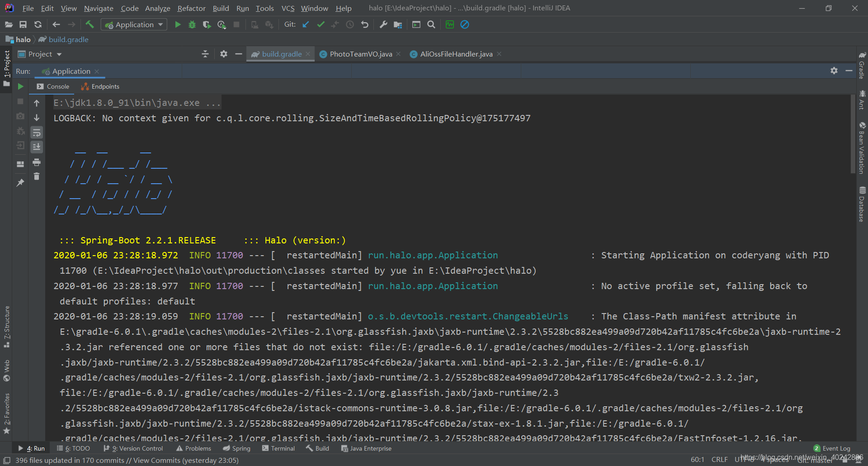Open the File menu
Viewport: 868px width, 466px height.
tap(28, 8)
